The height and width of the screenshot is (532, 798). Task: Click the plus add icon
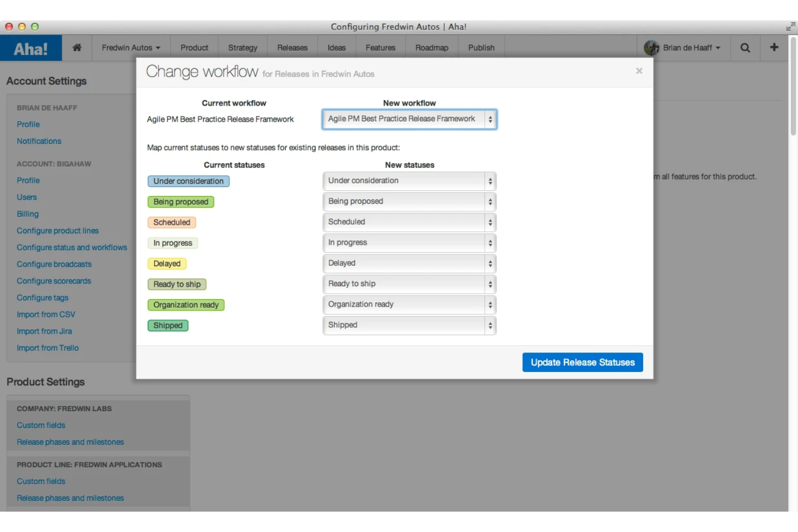774,47
